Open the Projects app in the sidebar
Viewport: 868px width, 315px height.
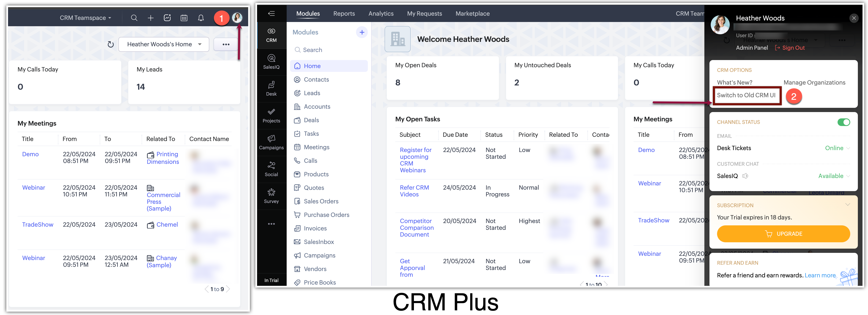point(271,116)
